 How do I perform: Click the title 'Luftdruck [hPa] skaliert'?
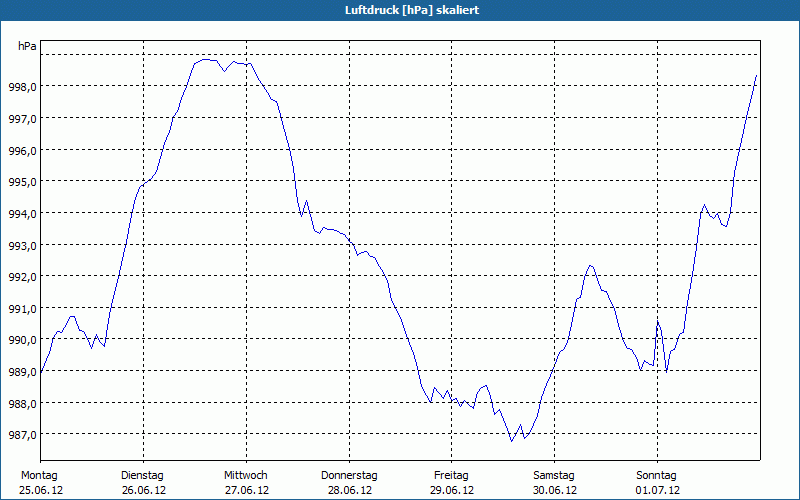[412, 10]
